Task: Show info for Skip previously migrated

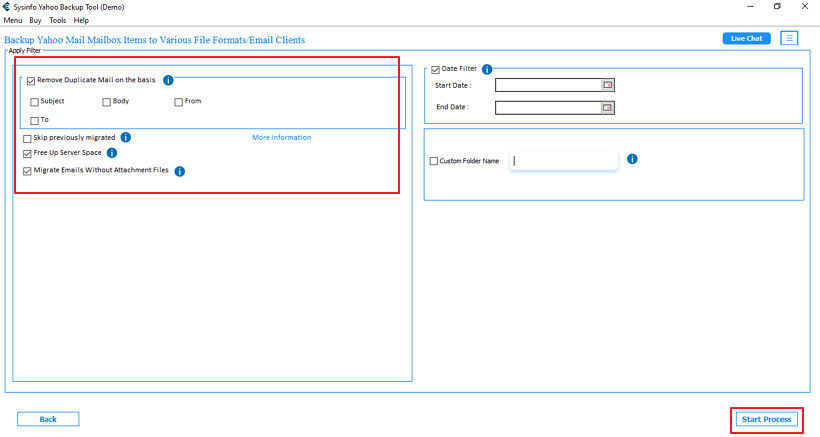Action: tap(126, 137)
